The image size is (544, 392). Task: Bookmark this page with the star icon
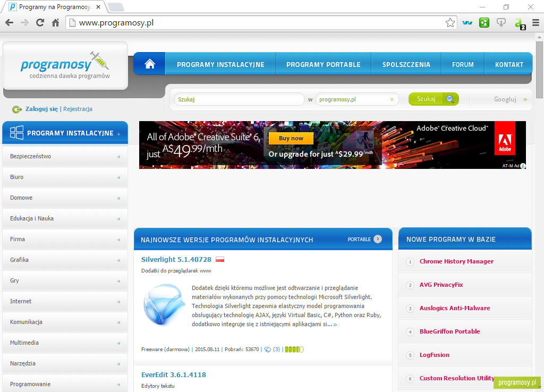[450, 23]
